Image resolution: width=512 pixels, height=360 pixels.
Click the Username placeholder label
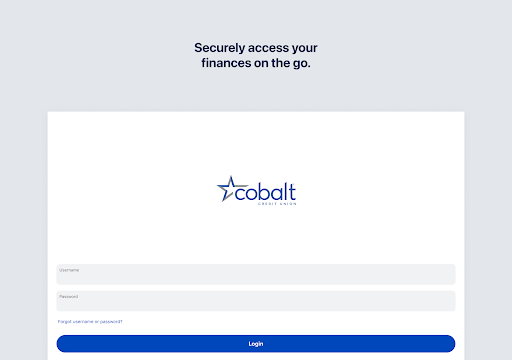coord(69,270)
